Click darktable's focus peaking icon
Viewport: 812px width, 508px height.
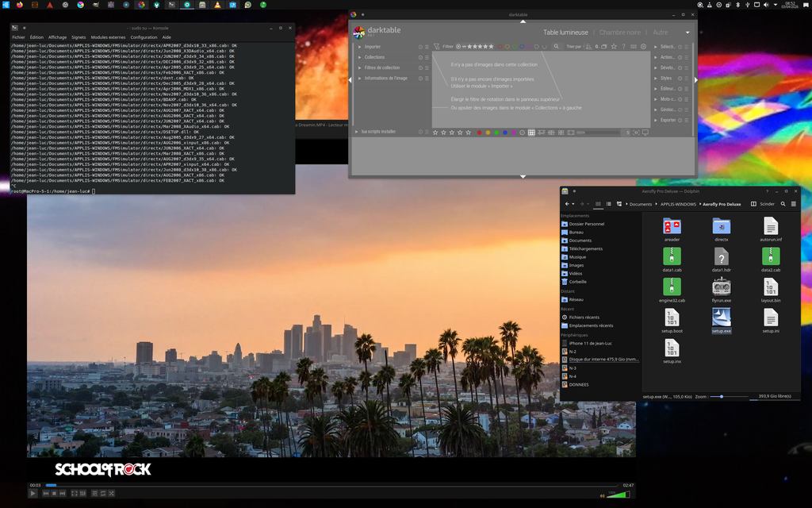[x=636, y=133]
